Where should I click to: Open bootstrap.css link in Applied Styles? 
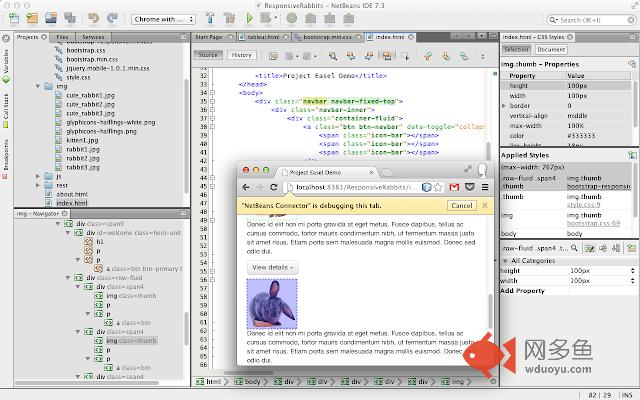tap(593, 224)
